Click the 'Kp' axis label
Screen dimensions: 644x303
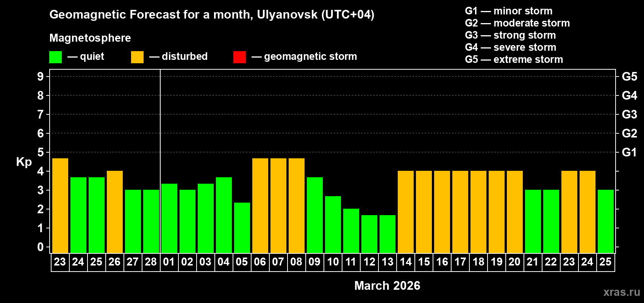(24, 162)
